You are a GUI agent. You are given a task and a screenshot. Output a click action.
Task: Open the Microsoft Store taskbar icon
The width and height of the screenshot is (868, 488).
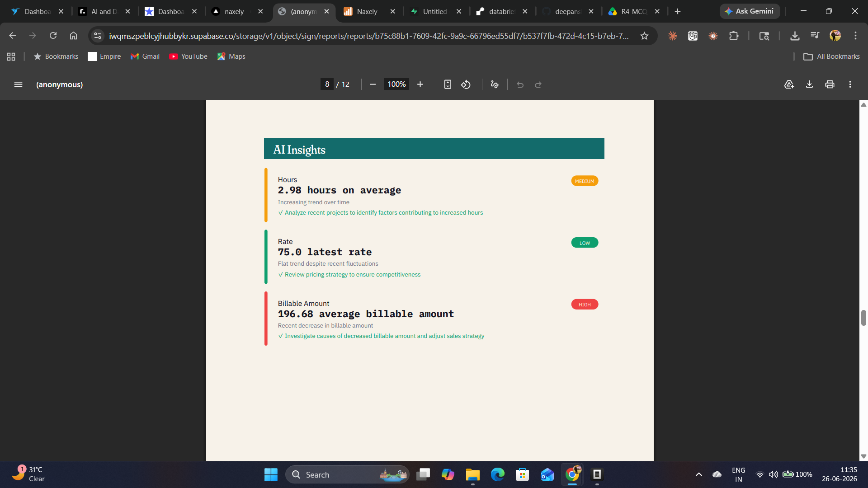tap(522, 474)
